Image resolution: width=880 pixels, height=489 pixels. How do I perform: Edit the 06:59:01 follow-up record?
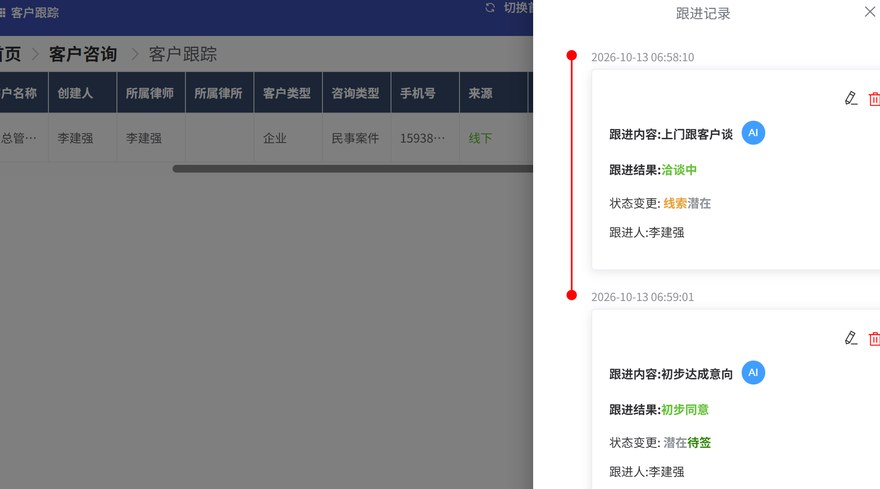851,338
